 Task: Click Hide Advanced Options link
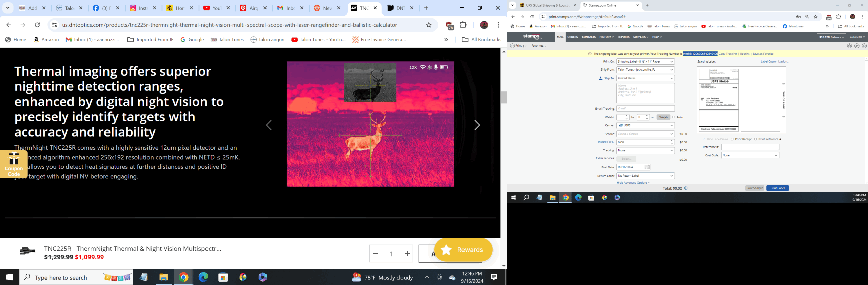tap(632, 183)
